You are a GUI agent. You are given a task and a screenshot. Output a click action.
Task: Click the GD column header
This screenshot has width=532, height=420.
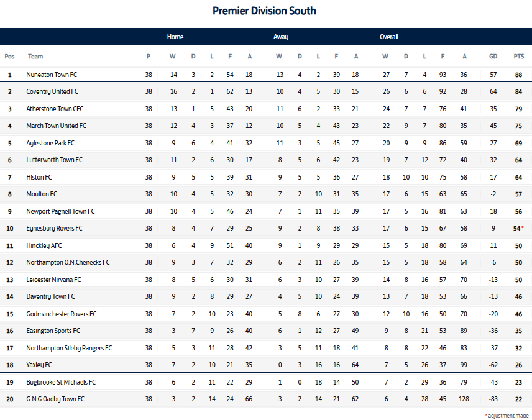coord(493,57)
